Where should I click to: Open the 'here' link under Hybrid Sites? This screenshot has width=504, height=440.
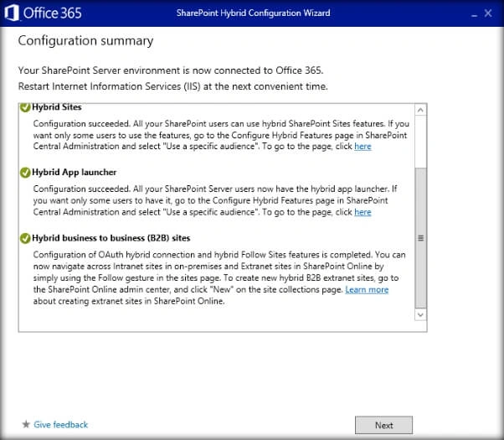tap(363, 147)
